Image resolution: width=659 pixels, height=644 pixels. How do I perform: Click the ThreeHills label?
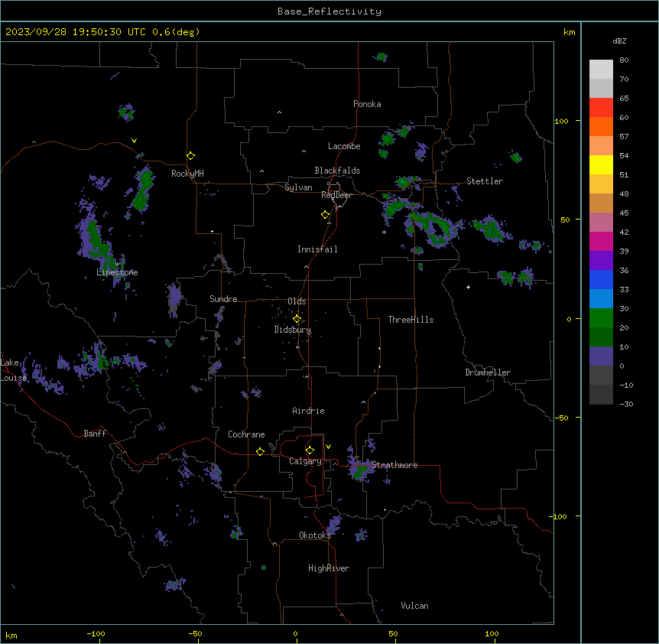tap(411, 320)
